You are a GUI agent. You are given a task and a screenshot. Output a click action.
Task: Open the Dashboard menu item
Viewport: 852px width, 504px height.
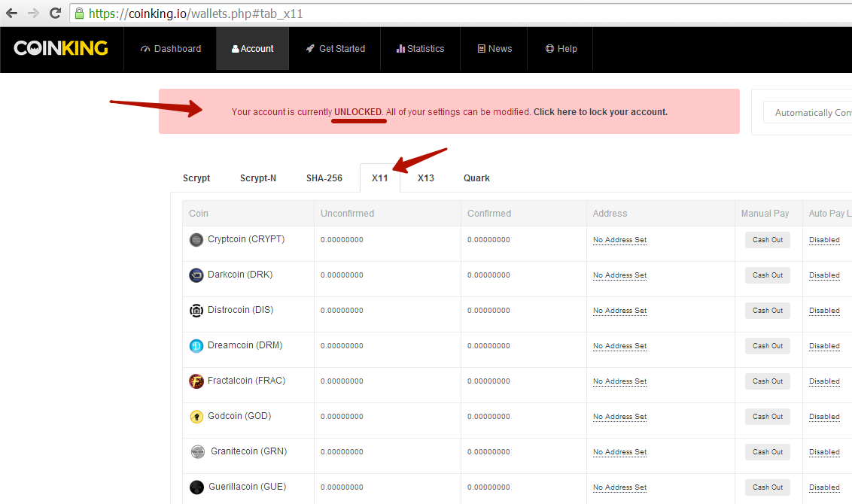[x=171, y=49]
